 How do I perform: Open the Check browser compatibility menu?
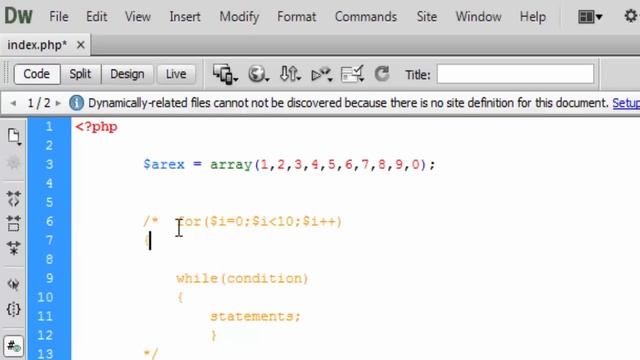click(x=352, y=74)
